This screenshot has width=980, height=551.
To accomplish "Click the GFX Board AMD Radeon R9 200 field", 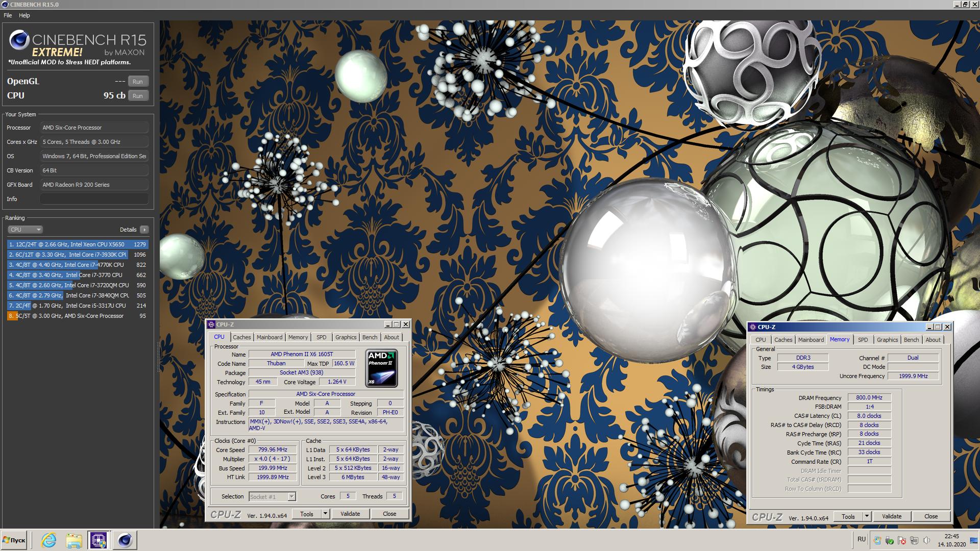I will point(94,185).
